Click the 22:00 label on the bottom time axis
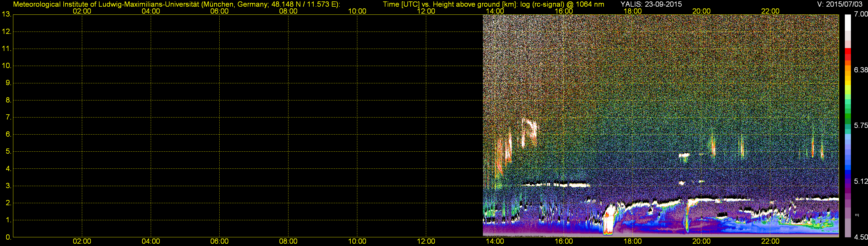This screenshot has height=246, width=868. [770, 241]
